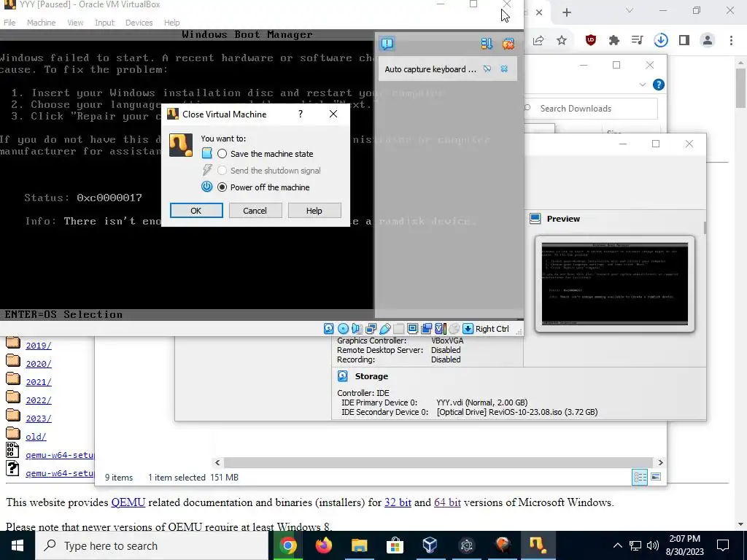
Task: Open the Chrome downloads arrow icon
Action: (x=661, y=40)
